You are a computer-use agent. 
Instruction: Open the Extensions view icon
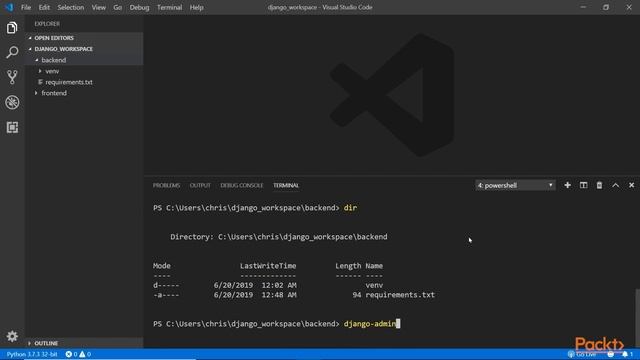(12, 127)
